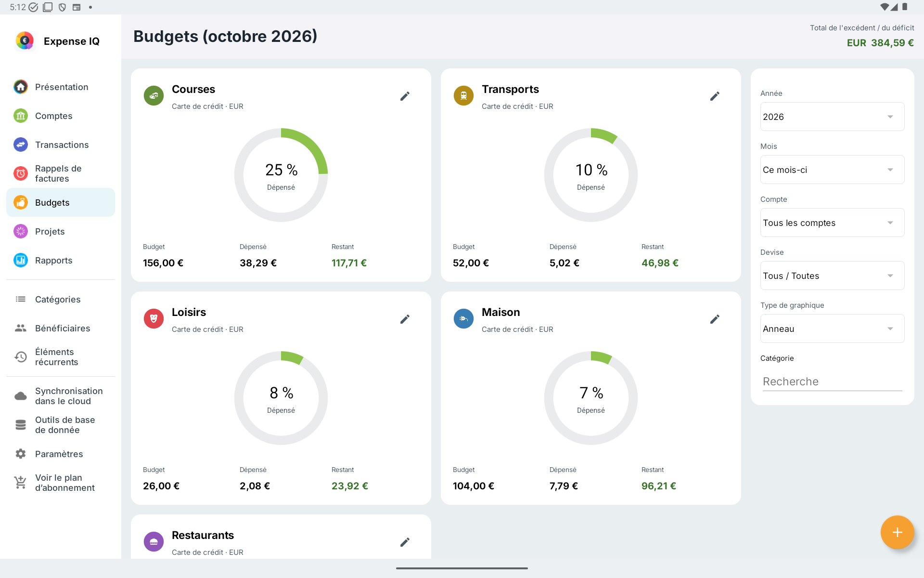The height and width of the screenshot is (578, 924).
Task: Edit the Courses budget with pencil icon
Action: pos(405,96)
